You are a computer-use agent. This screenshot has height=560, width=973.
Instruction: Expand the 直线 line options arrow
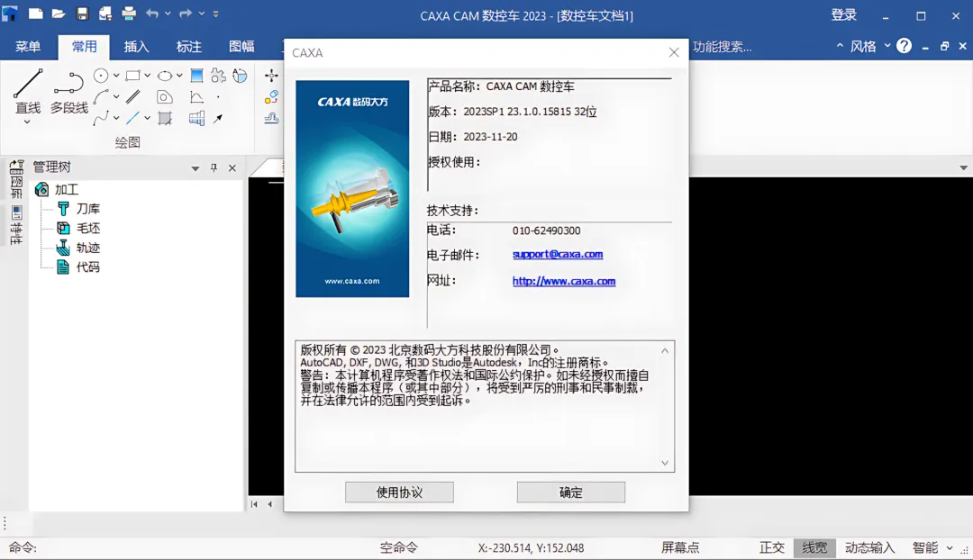coord(27,122)
